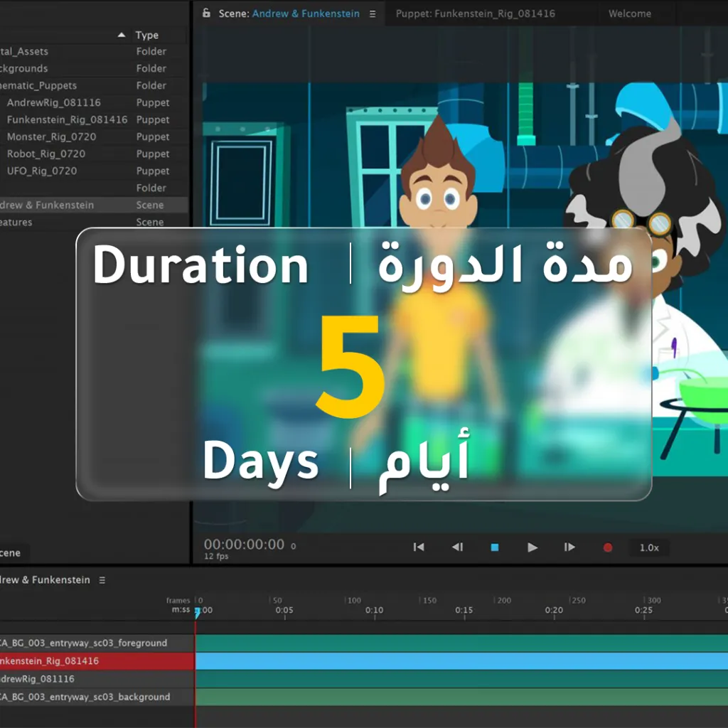Select Scene: Andrew & Funkenstein tab
The width and height of the screenshot is (728, 728).
(x=289, y=14)
